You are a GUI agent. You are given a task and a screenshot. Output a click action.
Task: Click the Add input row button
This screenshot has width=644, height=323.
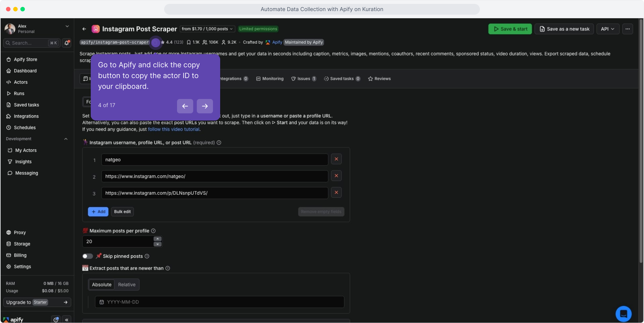(x=98, y=211)
